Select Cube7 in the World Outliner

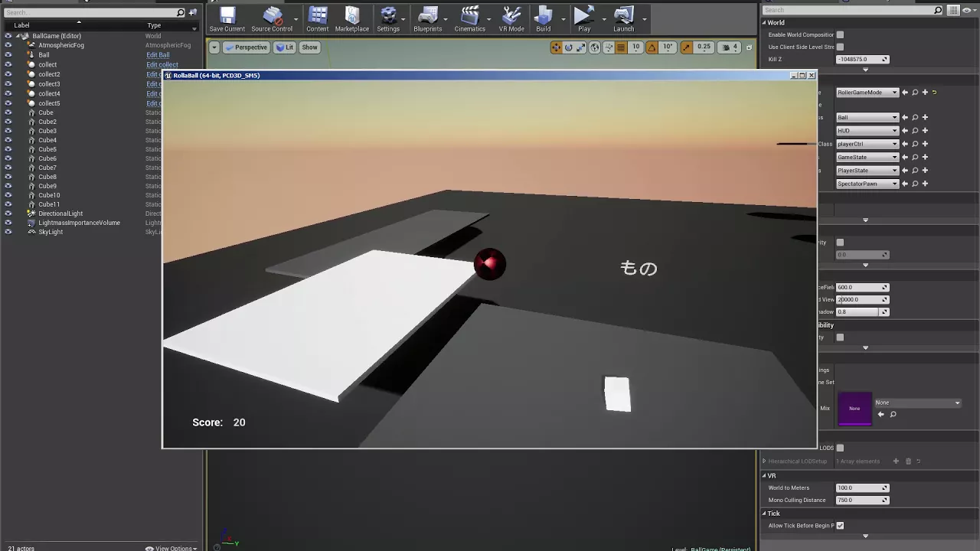[x=47, y=168]
